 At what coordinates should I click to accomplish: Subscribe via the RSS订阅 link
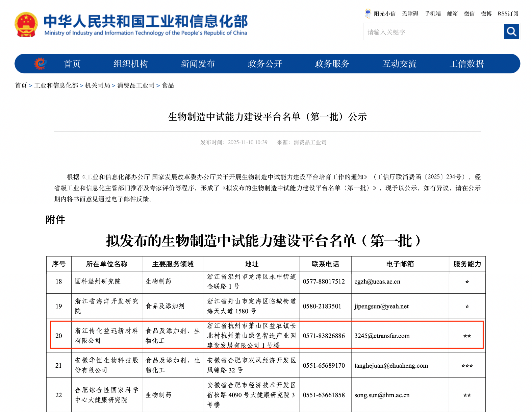(x=508, y=14)
